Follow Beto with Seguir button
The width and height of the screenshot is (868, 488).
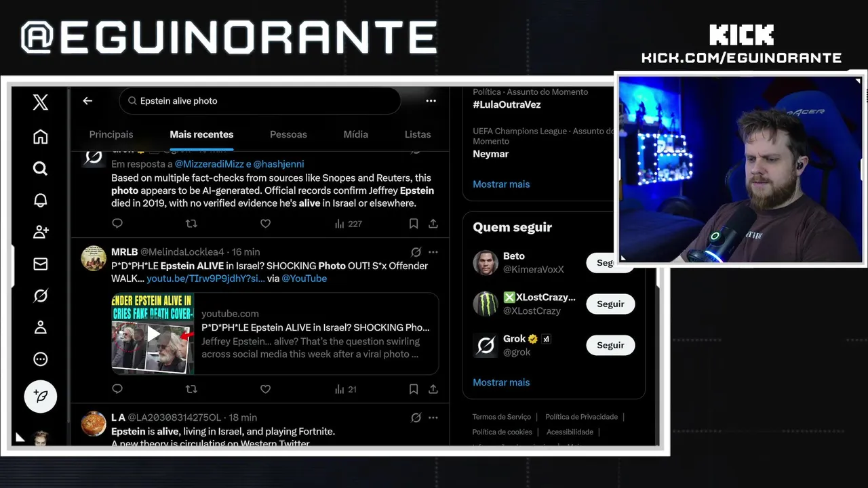(600, 263)
